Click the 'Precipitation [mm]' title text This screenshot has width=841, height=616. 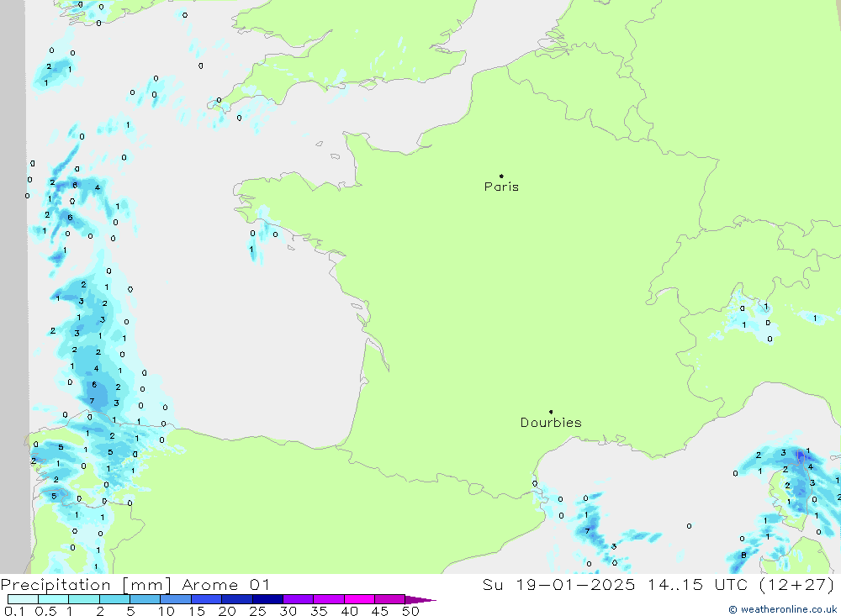86,585
